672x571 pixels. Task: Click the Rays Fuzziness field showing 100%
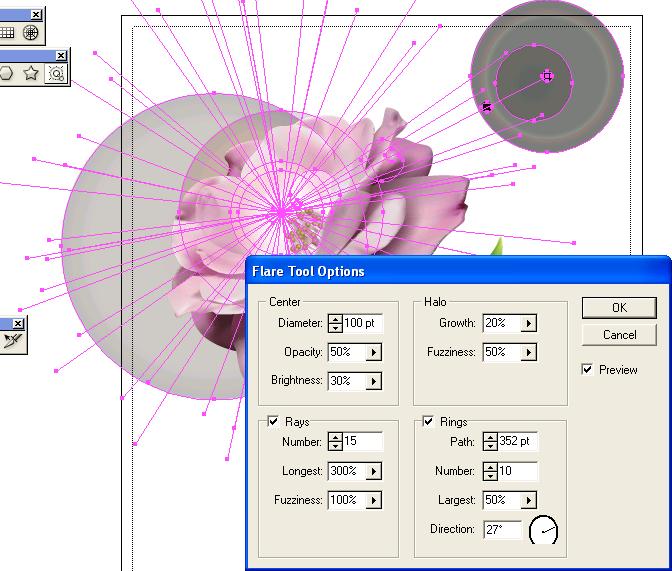coord(347,500)
